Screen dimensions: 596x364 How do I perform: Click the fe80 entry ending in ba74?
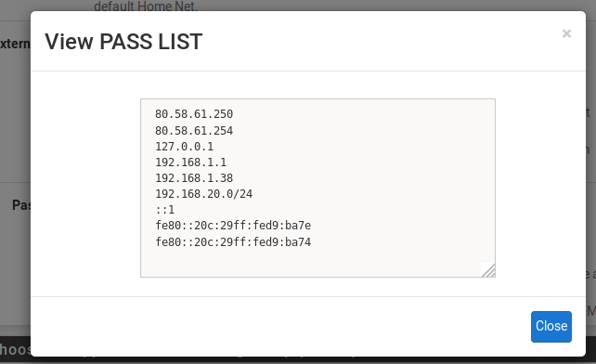pyautogui.click(x=233, y=242)
